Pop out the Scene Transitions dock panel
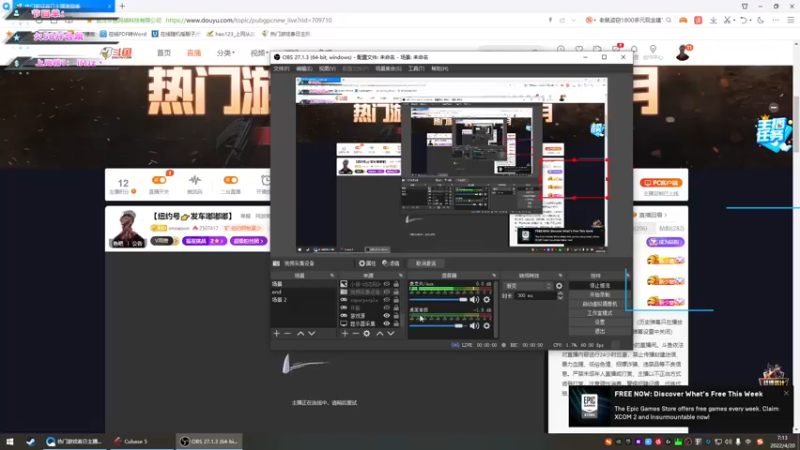This screenshot has height=450, width=800. (x=560, y=276)
